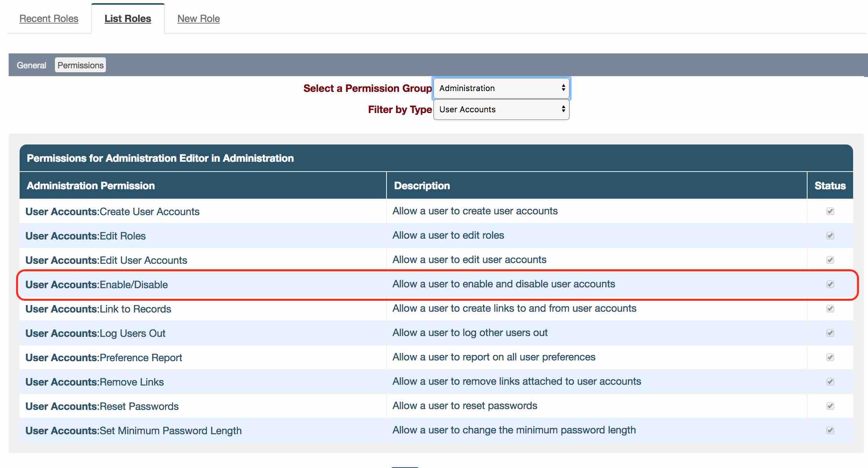Switch to the Recent Roles tab
The width and height of the screenshot is (868, 468).
click(x=49, y=18)
